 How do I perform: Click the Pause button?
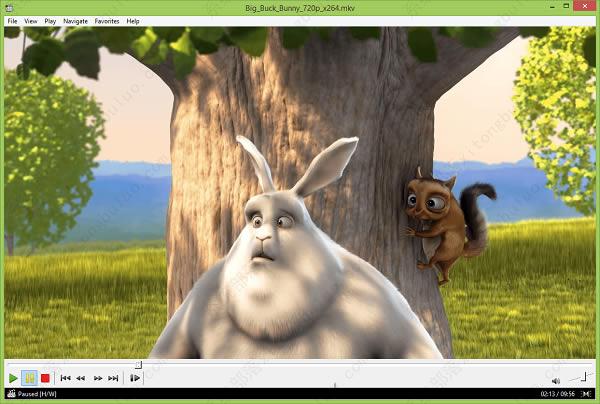pos(29,378)
